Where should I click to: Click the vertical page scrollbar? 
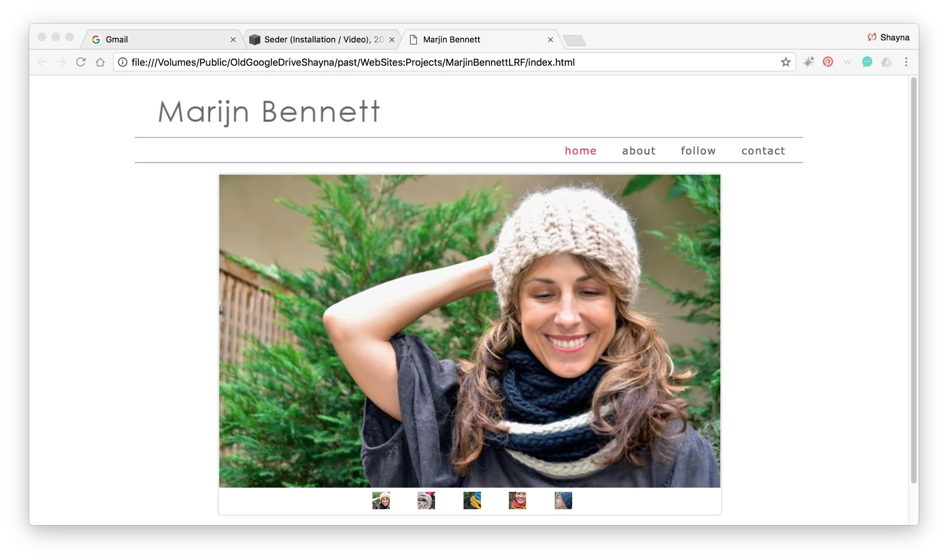914,280
